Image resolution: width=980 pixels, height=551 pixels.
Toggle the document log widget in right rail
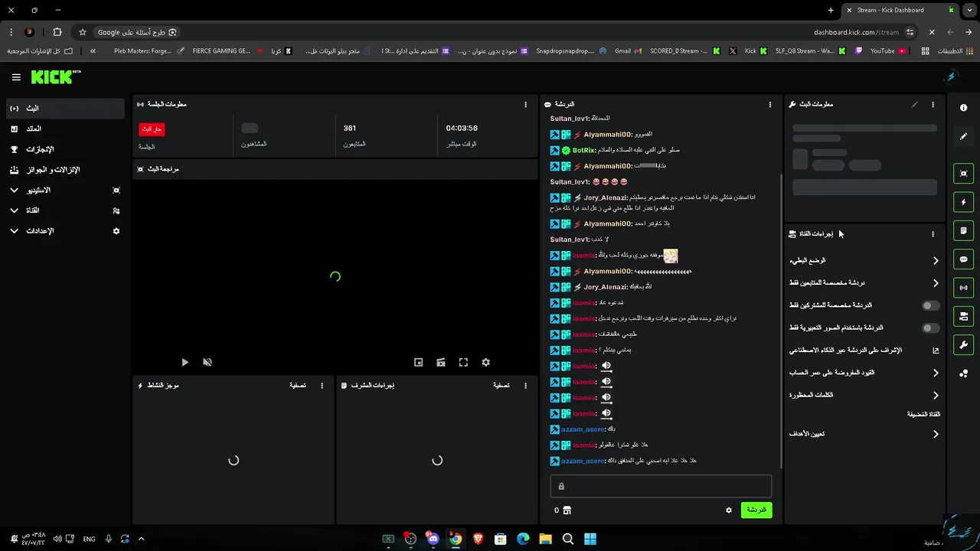tap(963, 230)
